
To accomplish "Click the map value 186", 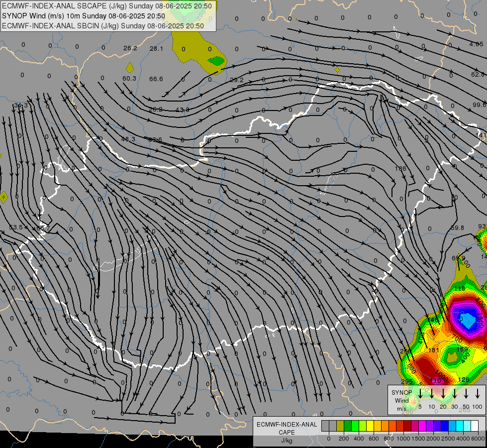I will pos(400,169).
